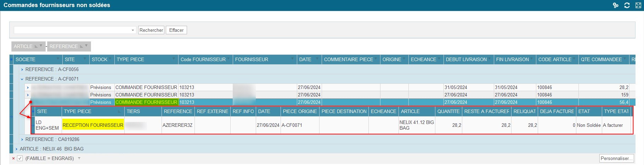Expand the REFERENCE : A-CF0056 group
644x165 pixels.
pyautogui.click(x=22, y=70)
